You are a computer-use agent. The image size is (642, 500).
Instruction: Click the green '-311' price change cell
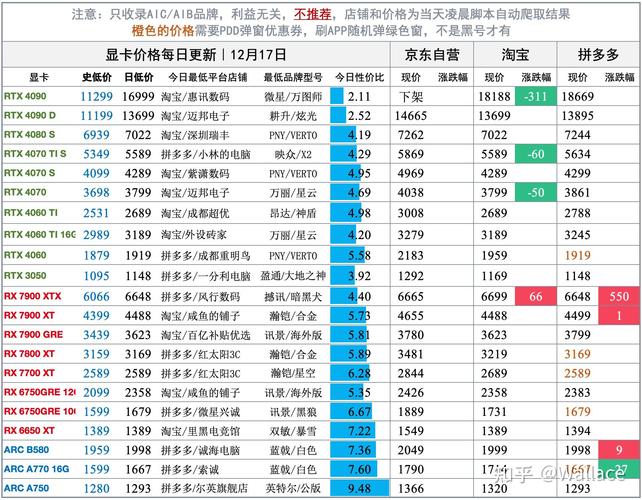(x=536, y=97)
